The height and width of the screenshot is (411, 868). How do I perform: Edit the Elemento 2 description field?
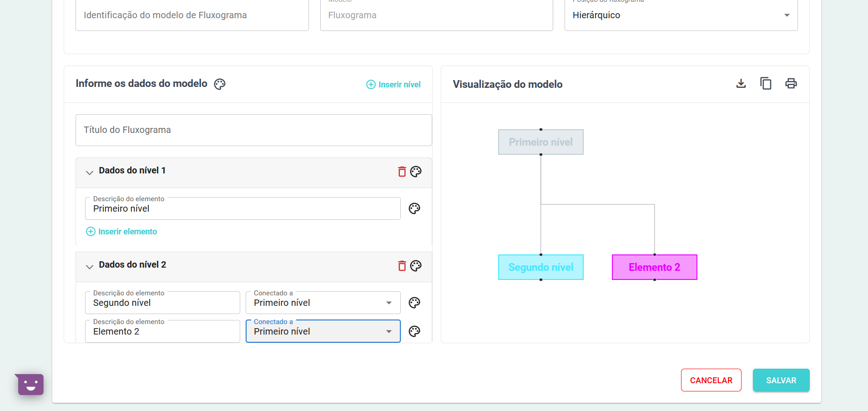point(162,331)
